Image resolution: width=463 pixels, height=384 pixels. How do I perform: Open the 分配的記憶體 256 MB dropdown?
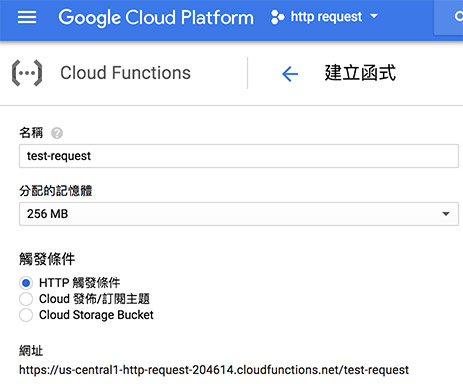pos(239,214)
